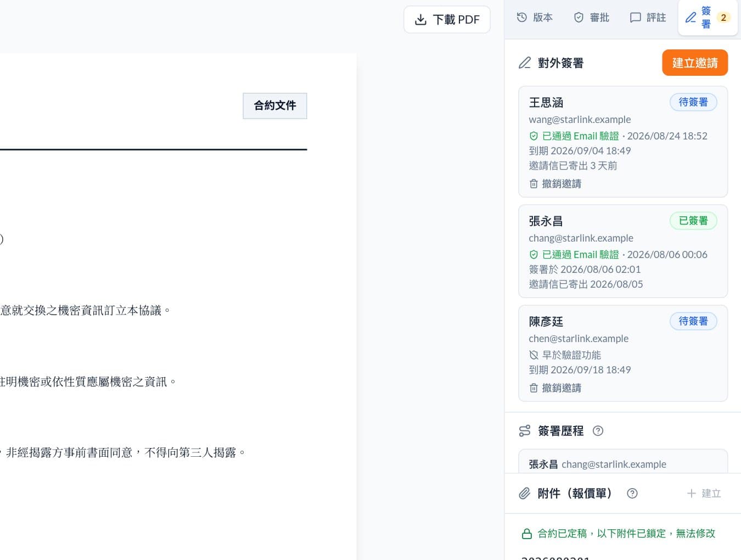Click the text 邀請信已寄出 2026/08/05
Image resolution: width=741 pixels, height=560 pixels.
click(586, 284)
